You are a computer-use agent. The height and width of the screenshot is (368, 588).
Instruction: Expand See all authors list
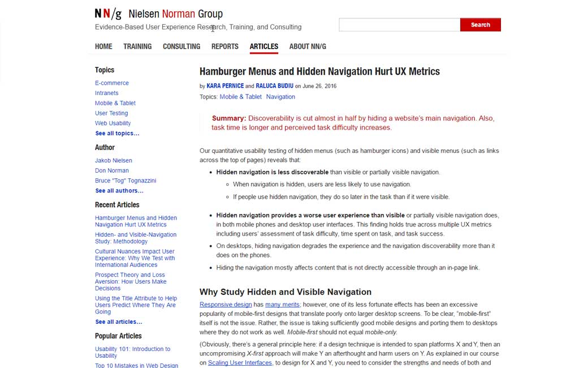coord(119,191)
